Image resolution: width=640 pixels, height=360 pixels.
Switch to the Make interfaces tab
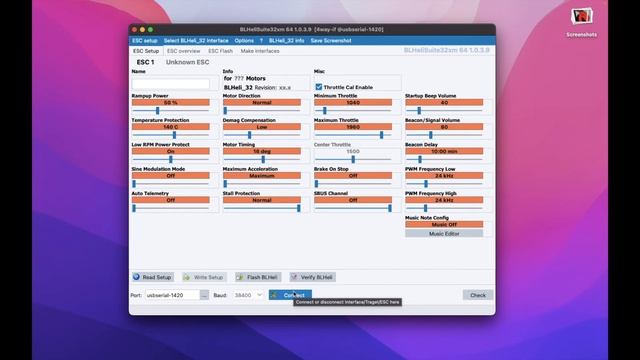point(260,51)
